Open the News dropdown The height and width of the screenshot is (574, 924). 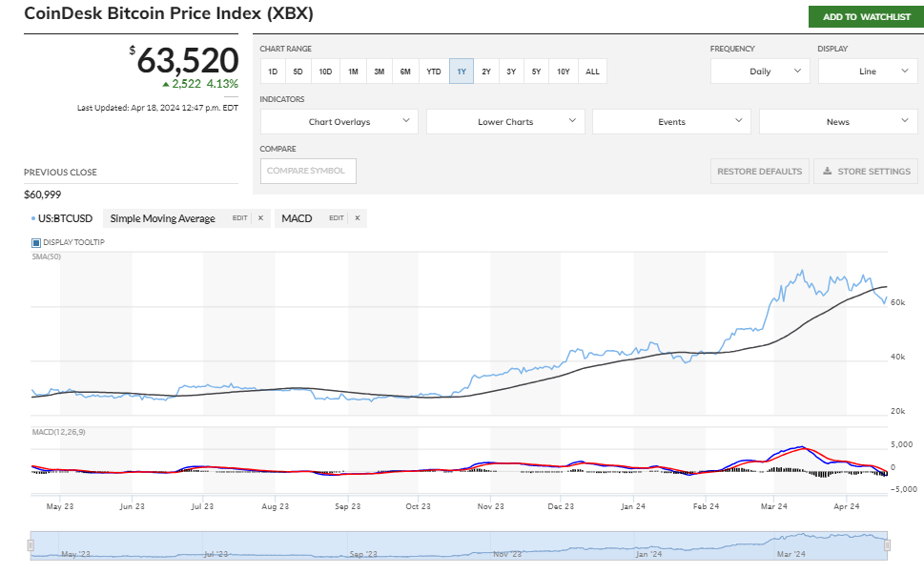pos(838,121)
